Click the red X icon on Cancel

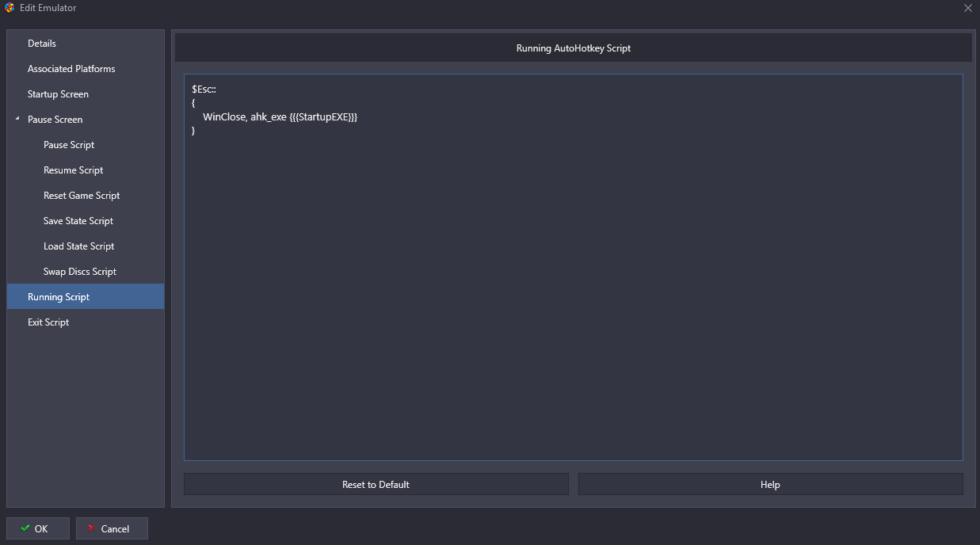92,528
